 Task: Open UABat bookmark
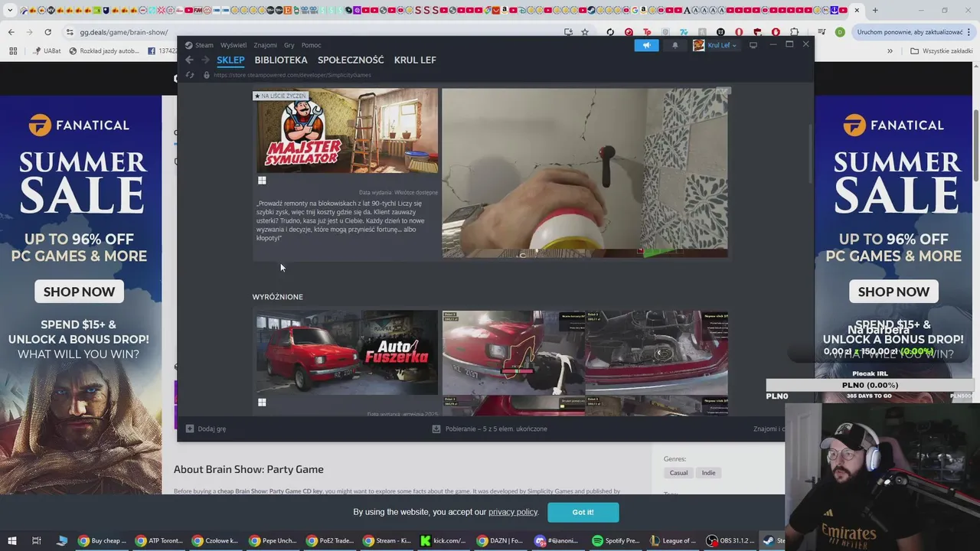47,51
